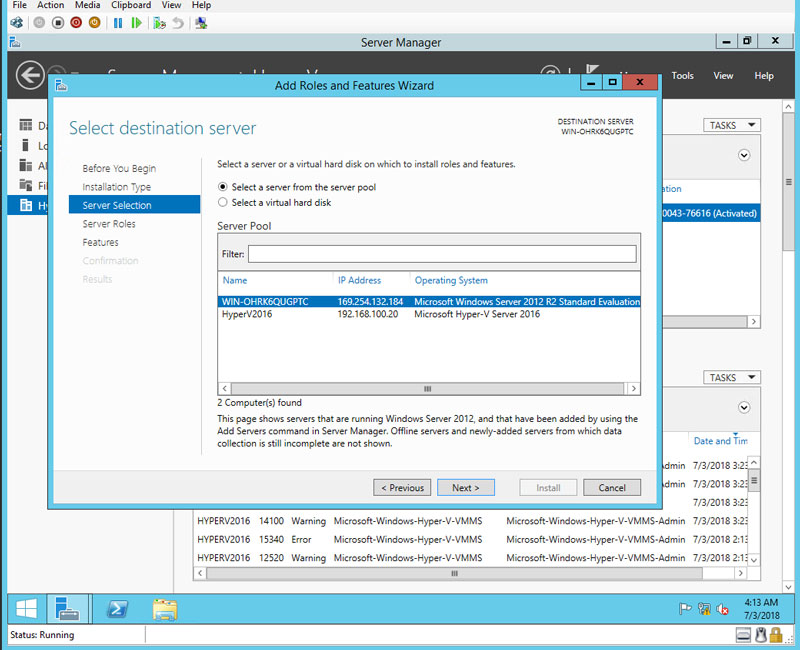Click the Date and Time column header
This screenshot has width=800, height=650.
[720, 441]
